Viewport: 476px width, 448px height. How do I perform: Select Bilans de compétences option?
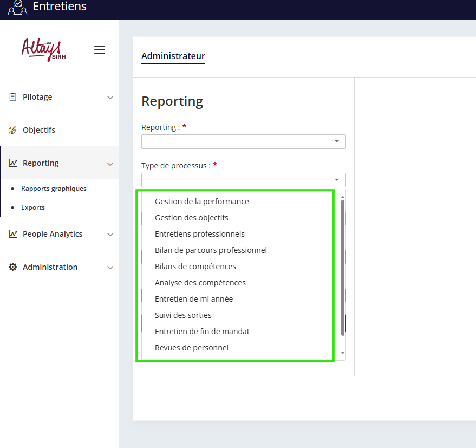click(195, 267)
